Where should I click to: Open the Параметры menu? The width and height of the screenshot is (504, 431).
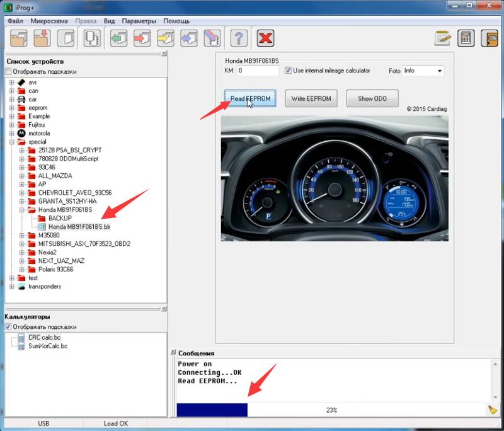pos(139,21)
